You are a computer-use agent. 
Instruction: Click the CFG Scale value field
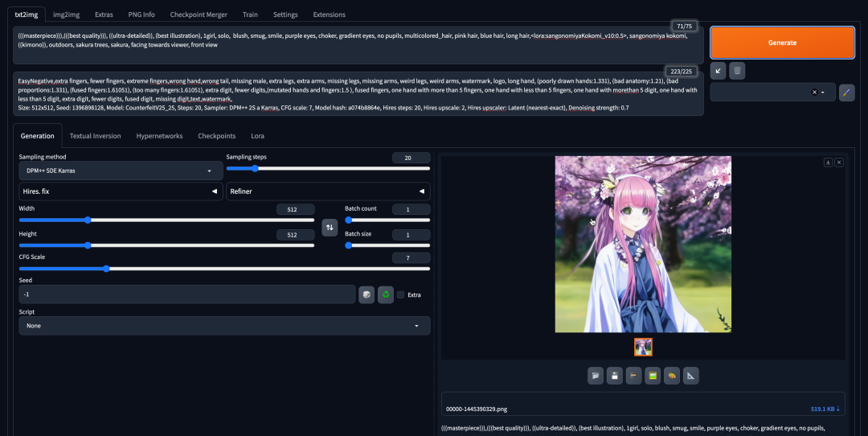click(x=411, y=258)
